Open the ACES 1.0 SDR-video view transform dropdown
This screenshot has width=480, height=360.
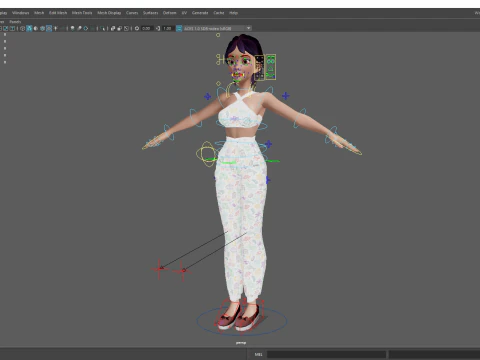click(x=217, y=28)
